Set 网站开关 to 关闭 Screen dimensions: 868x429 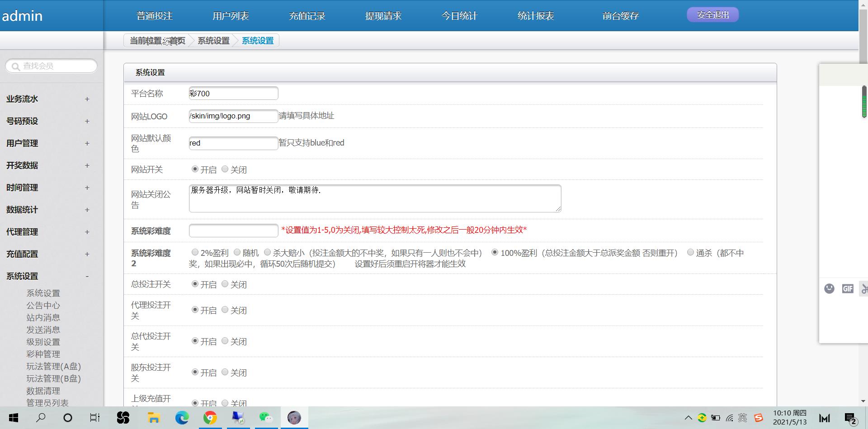pyautogui.click(x=225, y=169)
